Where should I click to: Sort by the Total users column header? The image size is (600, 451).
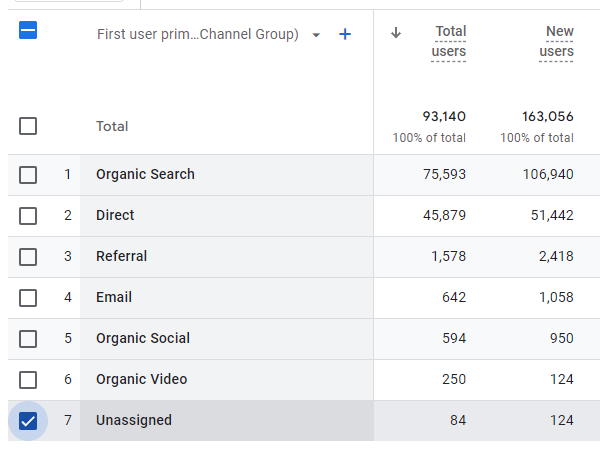[x=448, y=42]
